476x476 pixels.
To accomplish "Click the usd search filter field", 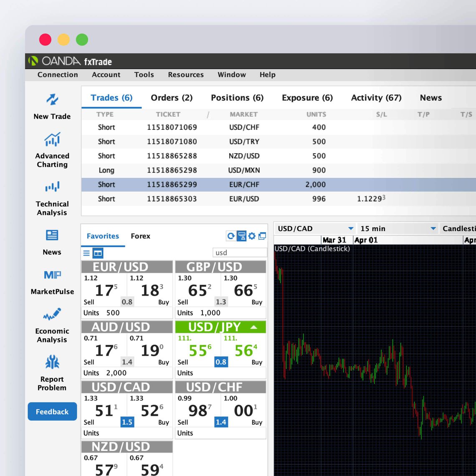I will [x=240, y=253].
